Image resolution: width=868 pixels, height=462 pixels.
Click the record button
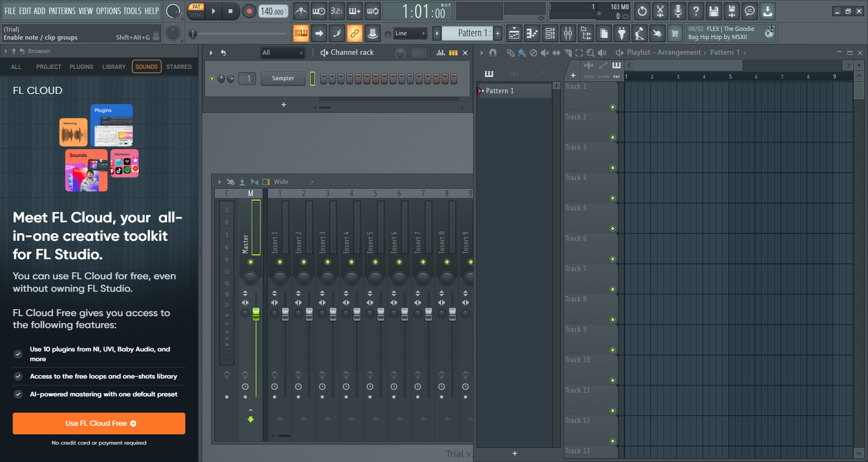(x=249, y=11)
